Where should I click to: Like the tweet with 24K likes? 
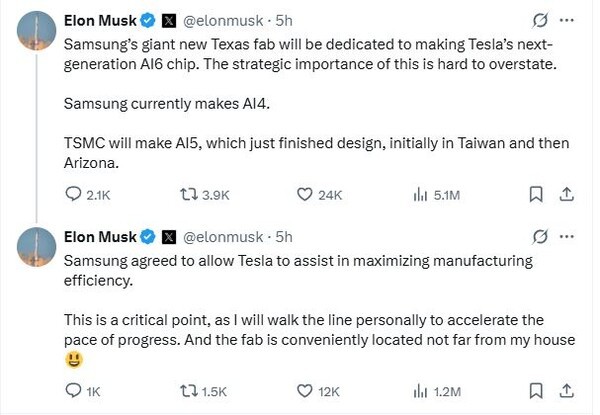coord(305,195)
